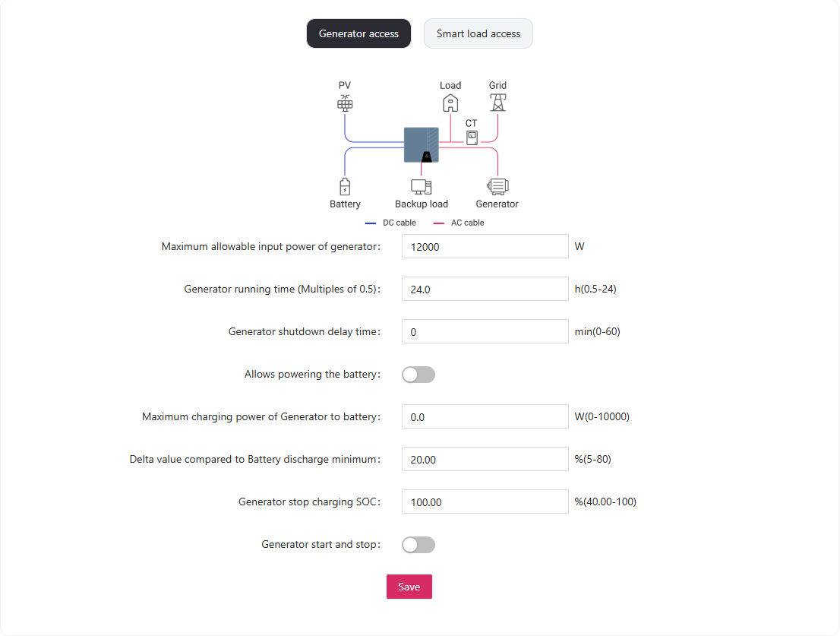Click the Delta value 20.00 field
Screen dimensions: 840x636
[x=485, y=459]
